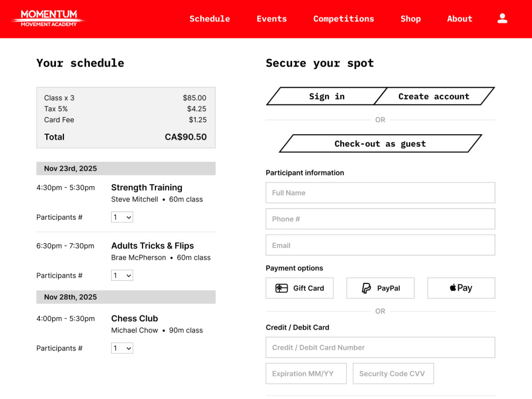Click into the Phone # field
Viewport: 532px width, 399px height.
(380, 219)
